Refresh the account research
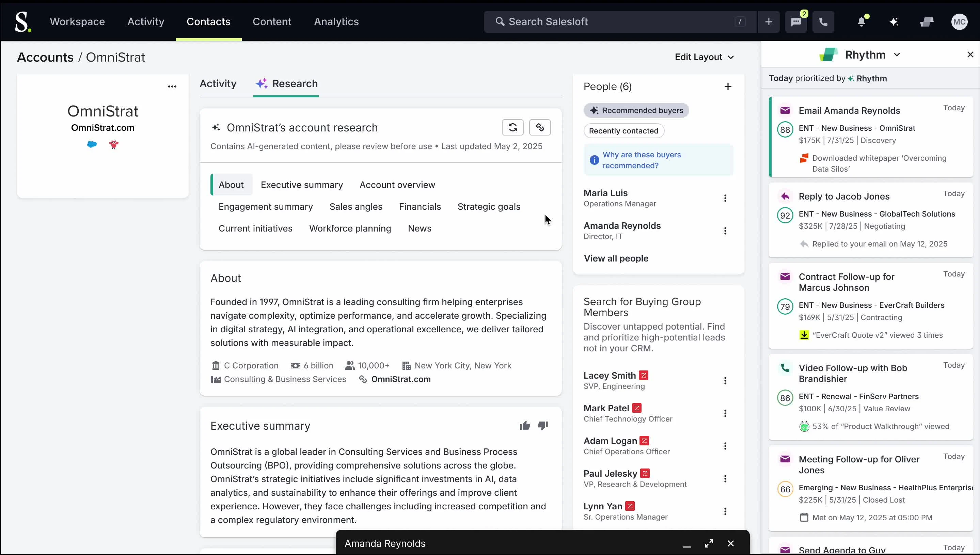Viewport: 980px width, 555px height. pyautogui.click(x=513, y=127)
